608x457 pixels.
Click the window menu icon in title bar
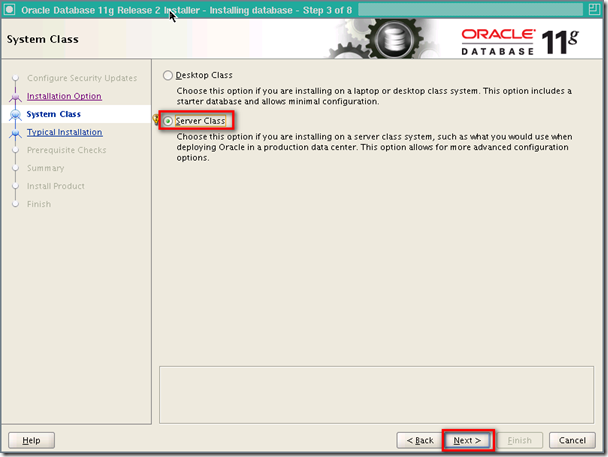click(9, 10)
